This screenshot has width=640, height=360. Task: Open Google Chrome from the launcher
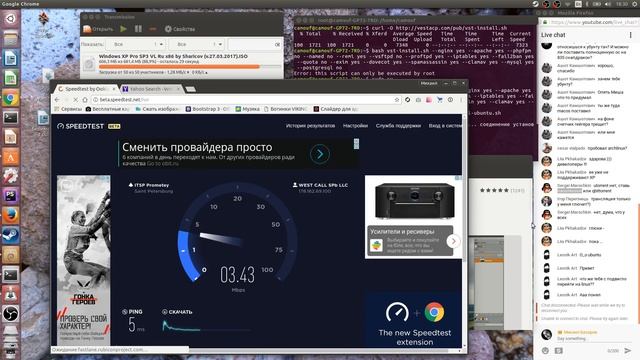pos(10,98)
